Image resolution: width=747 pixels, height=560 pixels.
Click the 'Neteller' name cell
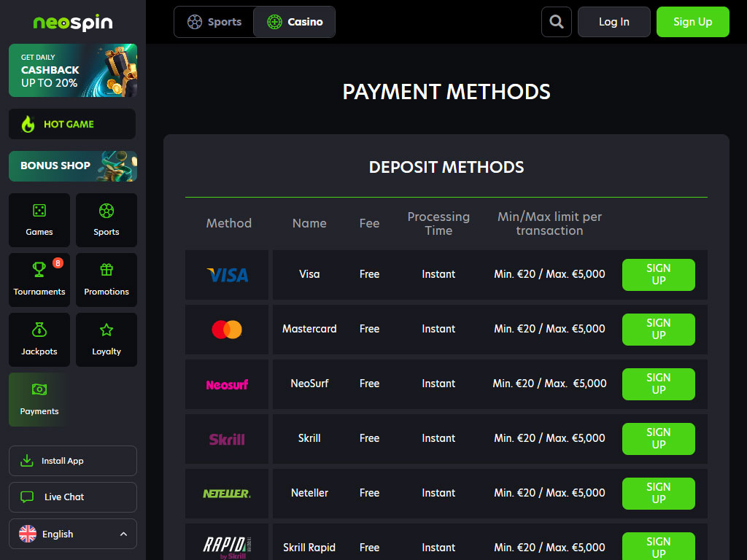click(309, 494)
